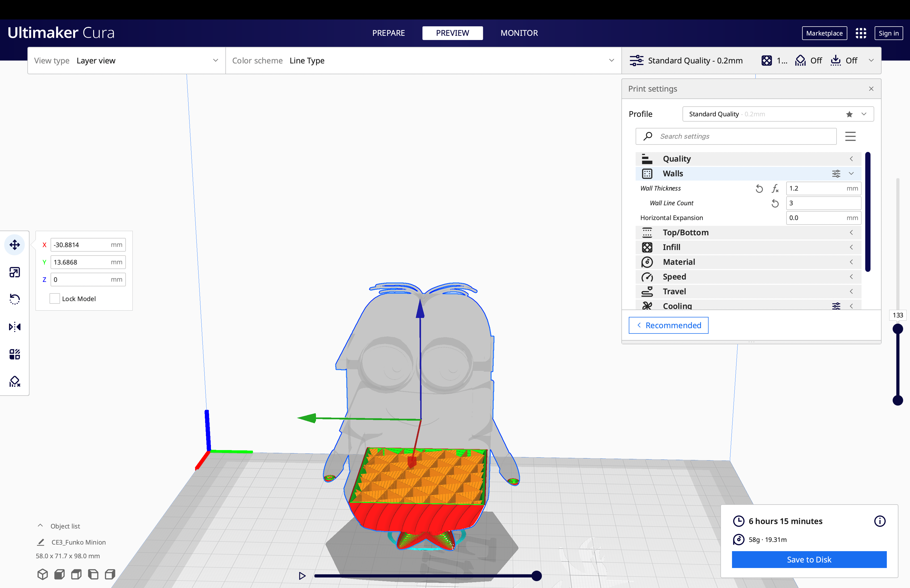Collapse the Walls settings category
The image size is (910, 588).
coord(748,174)
